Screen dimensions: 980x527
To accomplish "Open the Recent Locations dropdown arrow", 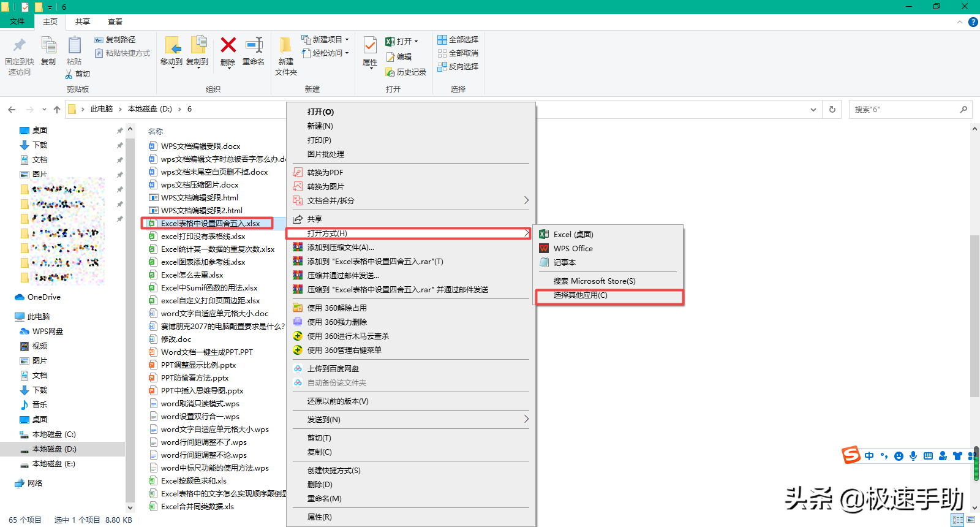I will pyautogui.click(x=44, y=110).
